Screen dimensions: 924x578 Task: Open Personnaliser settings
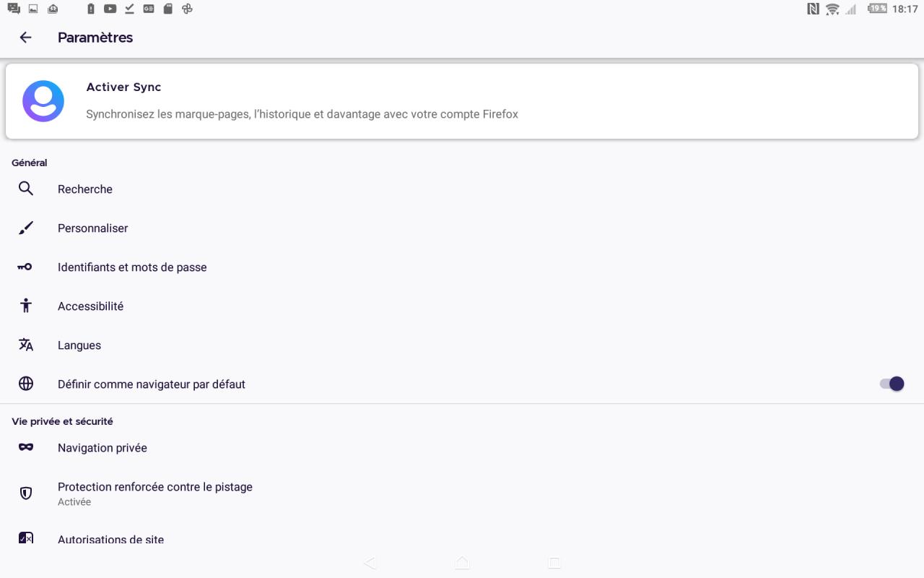tap(93, 228)
